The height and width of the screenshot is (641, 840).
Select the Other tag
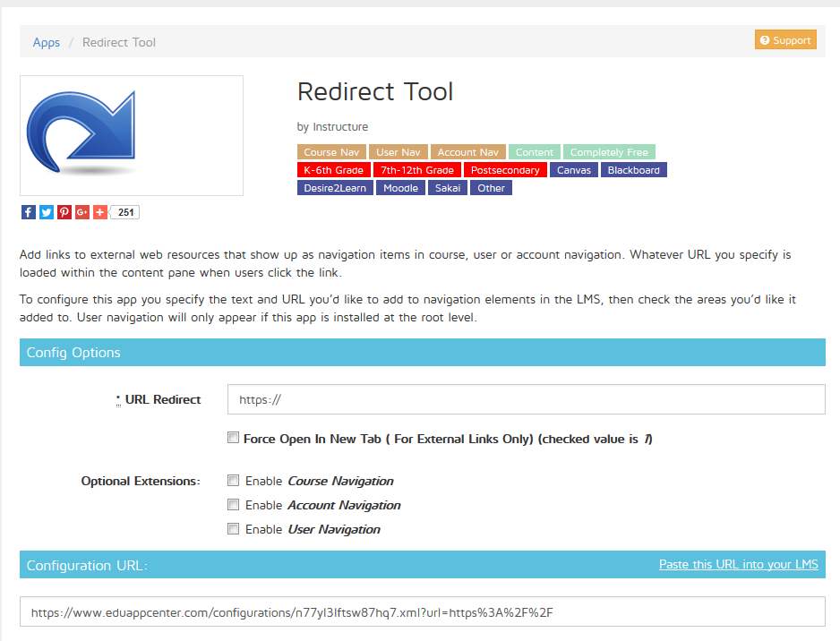pyautogui.click(x=492, y=188)
